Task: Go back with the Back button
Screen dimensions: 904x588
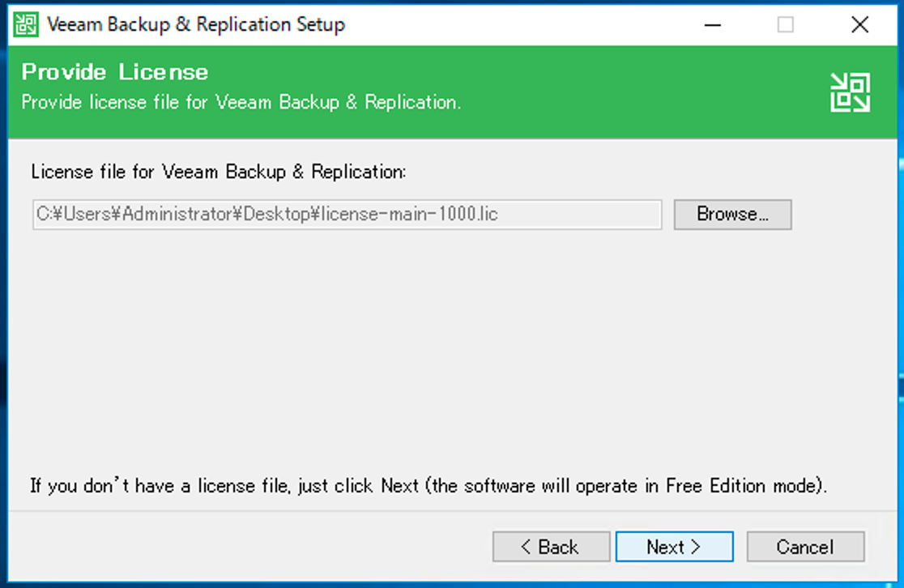Action: 551,547
